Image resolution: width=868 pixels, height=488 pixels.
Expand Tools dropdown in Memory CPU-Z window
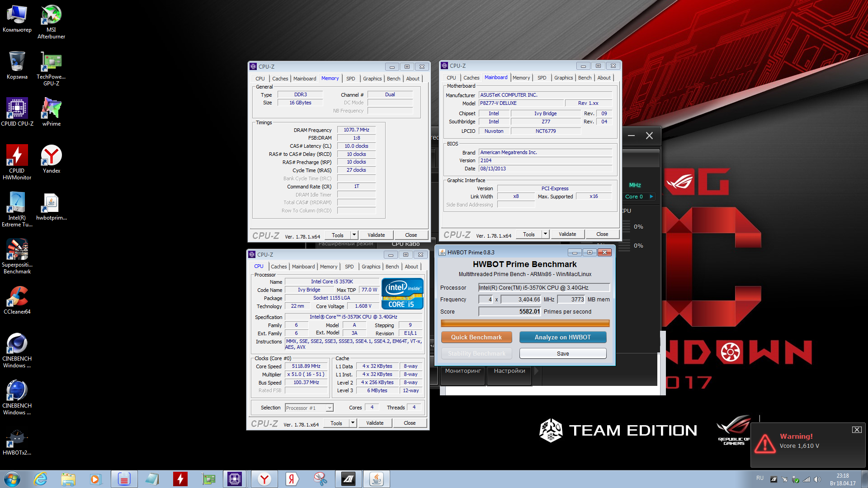tap(354, 235)
